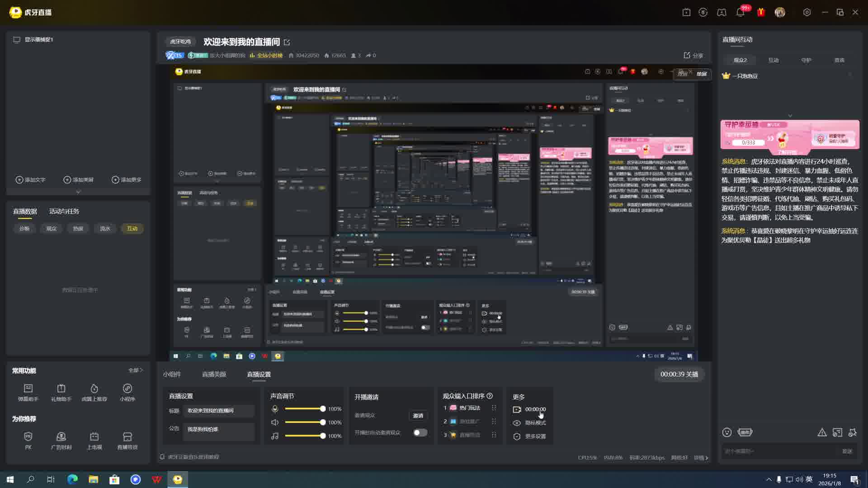Image resolution: width=868 pixels, height=488 pixels.
Task: Toggle 开播时自动邀请观众 switch
Action: pos(420,432)
